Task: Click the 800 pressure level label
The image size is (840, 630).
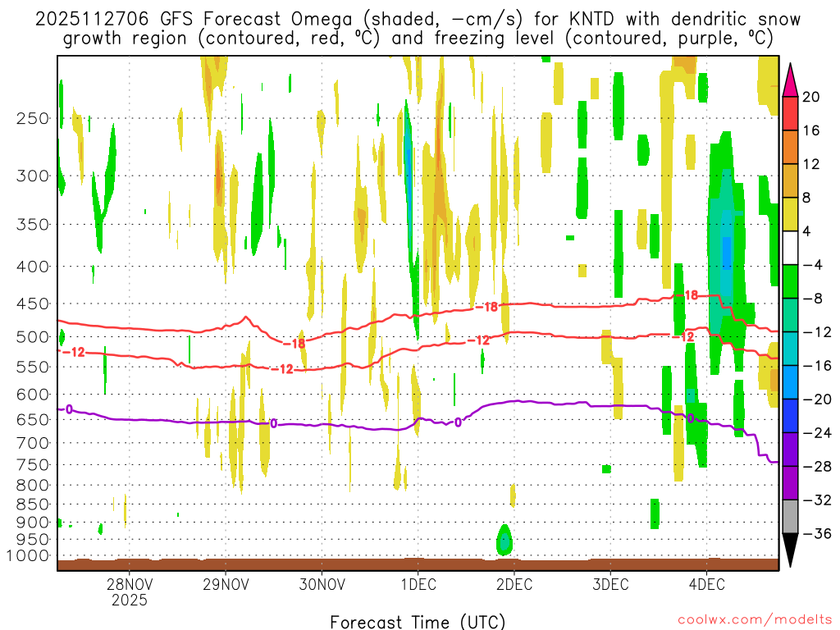Action: click(33, 486)
